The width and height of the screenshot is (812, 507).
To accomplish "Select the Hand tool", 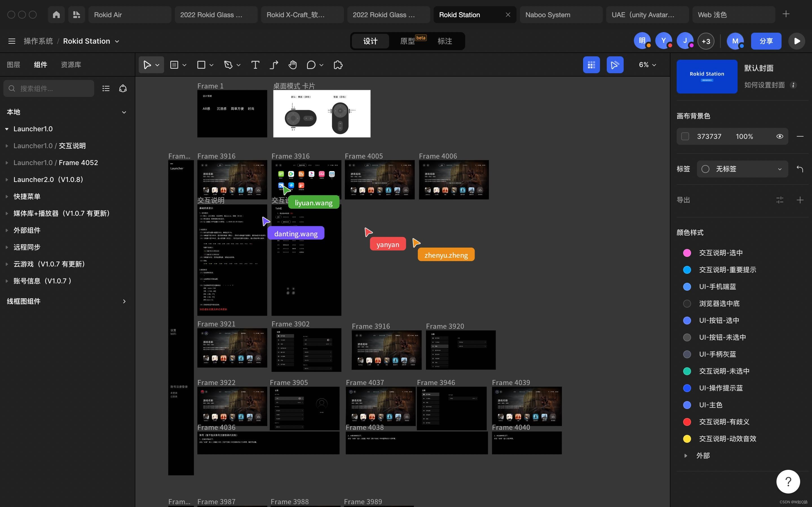I will (292, 65).
